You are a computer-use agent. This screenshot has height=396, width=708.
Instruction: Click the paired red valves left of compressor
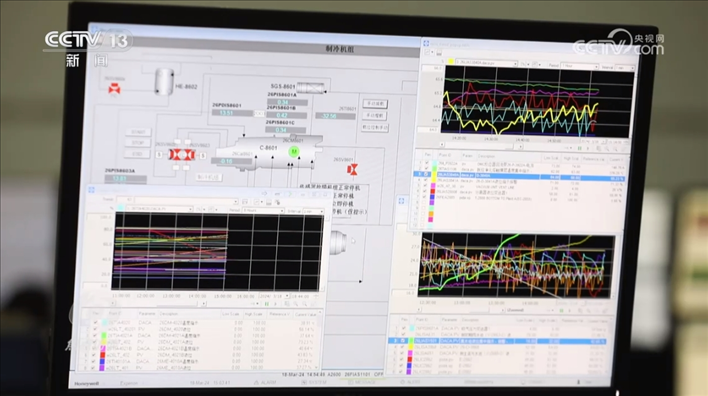pyautogui.click(x=182, y=155)
